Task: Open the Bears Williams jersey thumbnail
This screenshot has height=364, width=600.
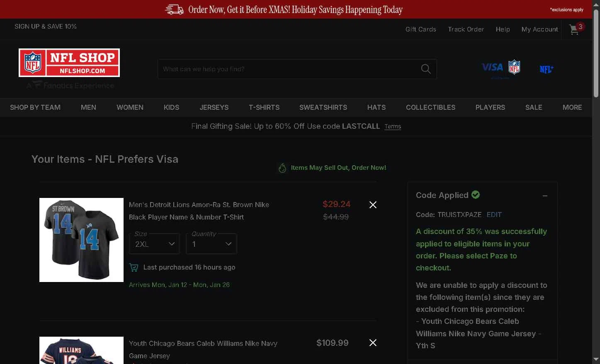Action: tap(81, 350)
